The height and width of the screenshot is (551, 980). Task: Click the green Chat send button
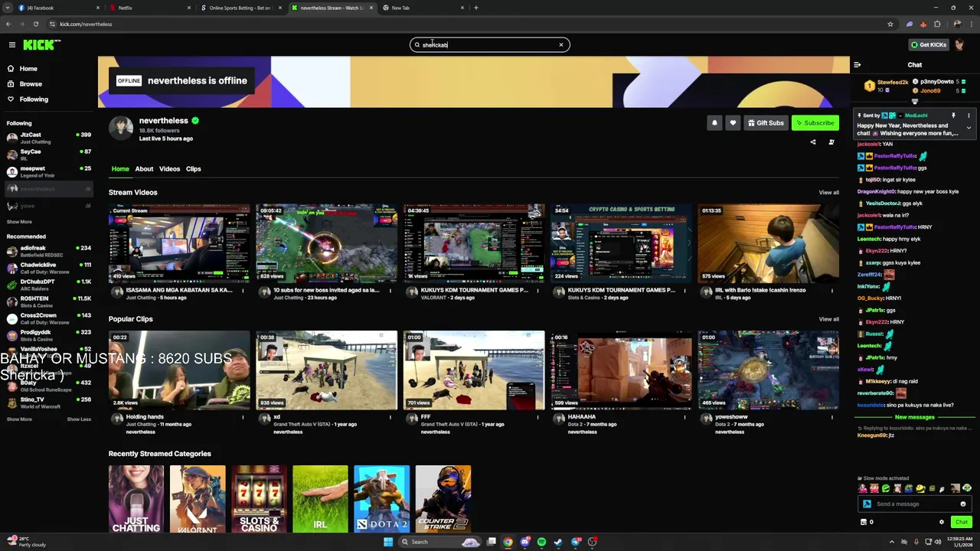click(x=962, y=522)
